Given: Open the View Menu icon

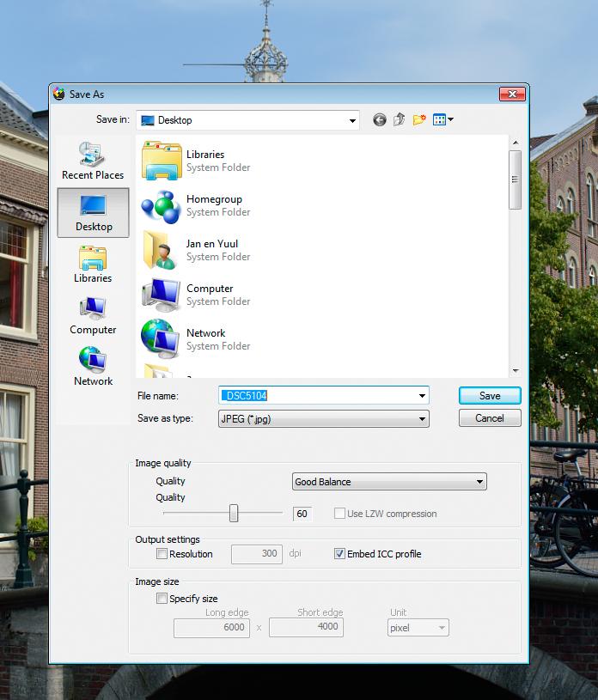Looking at the screenshot, I should (x=443, y=119).
